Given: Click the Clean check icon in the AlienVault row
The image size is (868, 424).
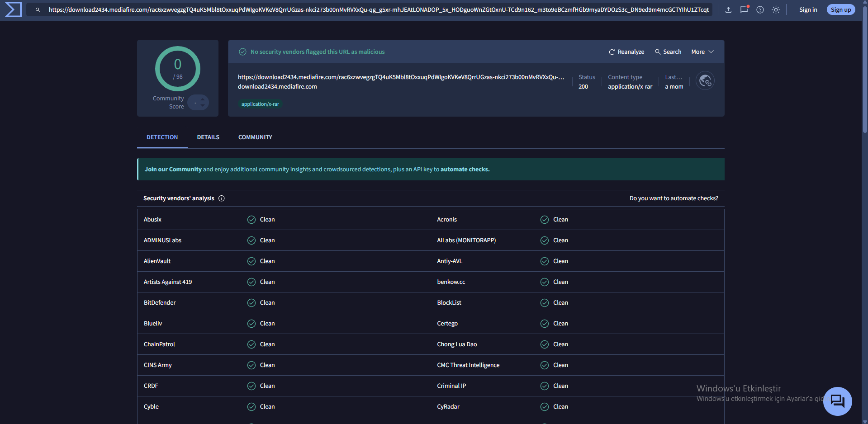Looking at the screenshot, I should coord(251,261).
